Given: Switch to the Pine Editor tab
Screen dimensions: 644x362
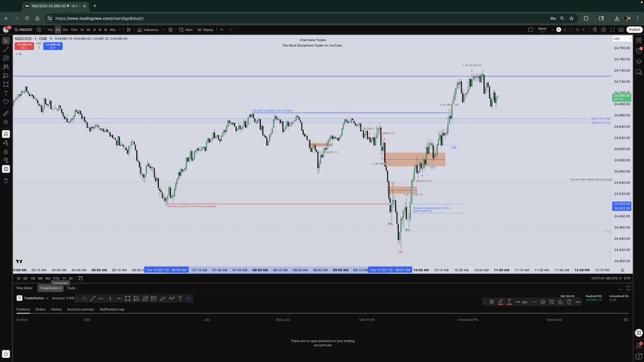Looking at the screenshot, I should [x=25, y=288].
